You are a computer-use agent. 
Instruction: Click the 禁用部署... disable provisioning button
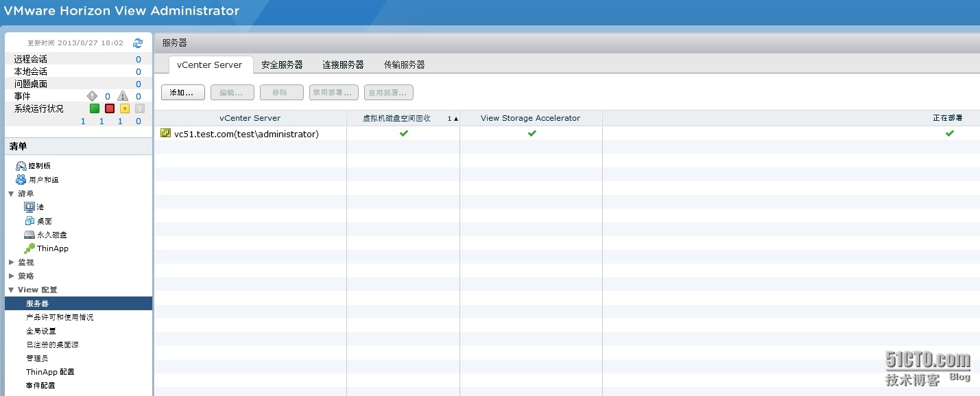334,93
